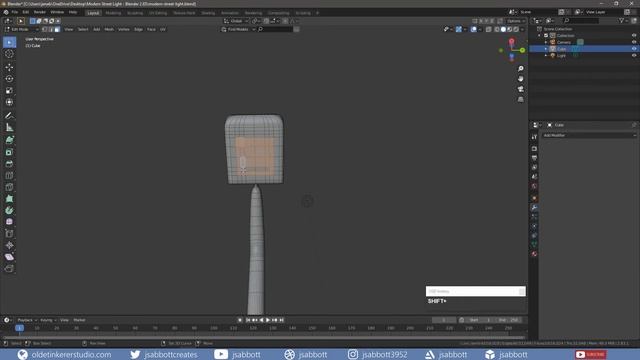The image size is (640, 360).
Task: Select the Extrude Region tool
Action: pyautogui.click(x=9, y=140)
